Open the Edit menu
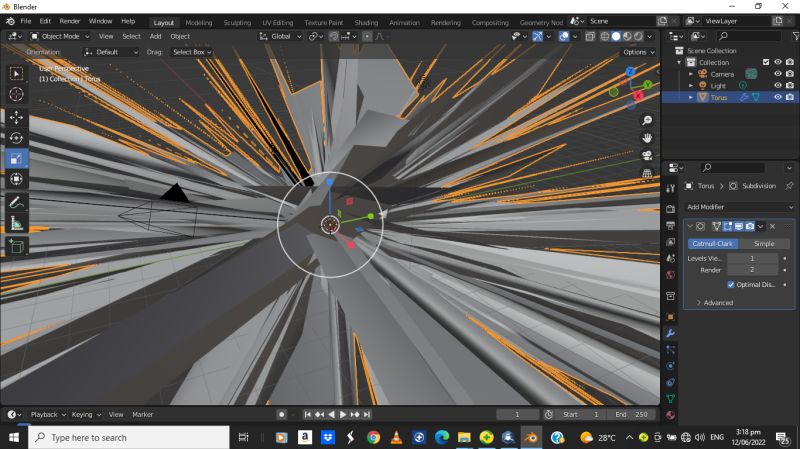The width and height of the screenshot is (800, 449). tap(45, 21)
